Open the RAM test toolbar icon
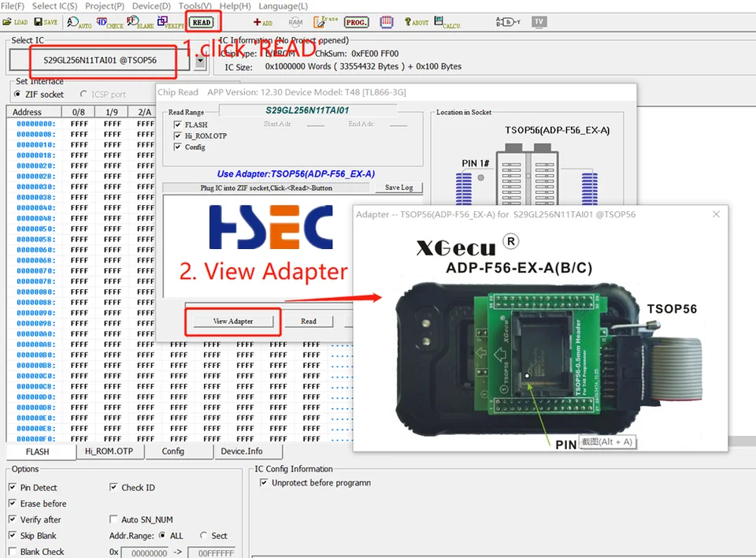 click(x=295, y=22)
